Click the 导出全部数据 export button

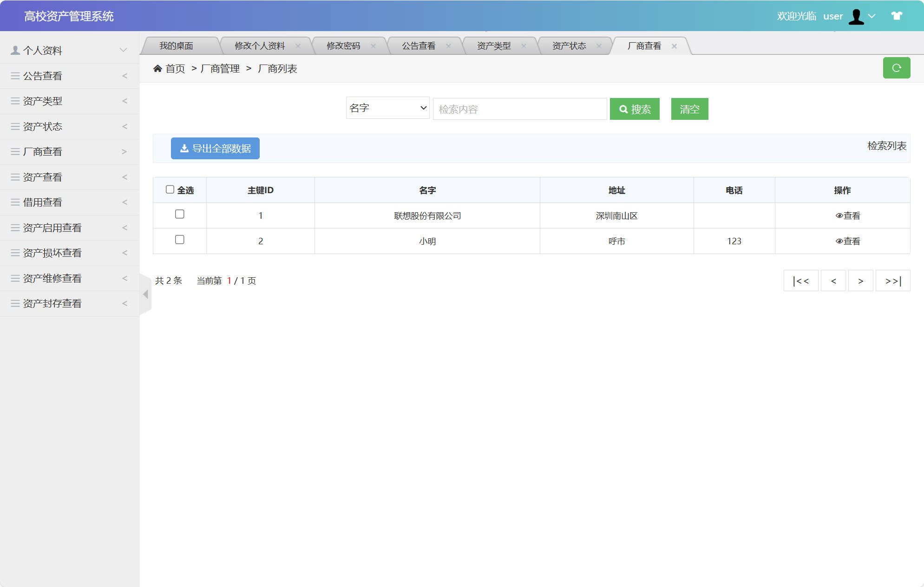tap(215, 148)
